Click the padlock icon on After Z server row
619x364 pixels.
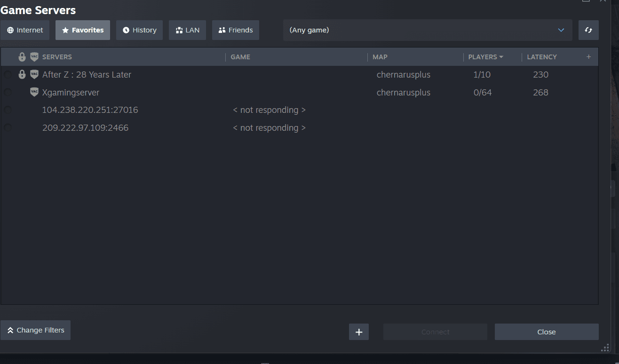(22, 74)
